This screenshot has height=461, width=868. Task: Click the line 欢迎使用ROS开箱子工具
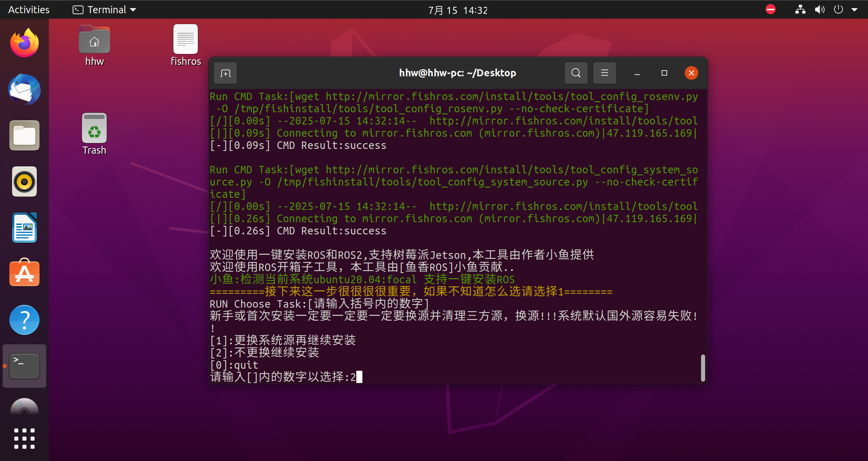coord(362,267)
